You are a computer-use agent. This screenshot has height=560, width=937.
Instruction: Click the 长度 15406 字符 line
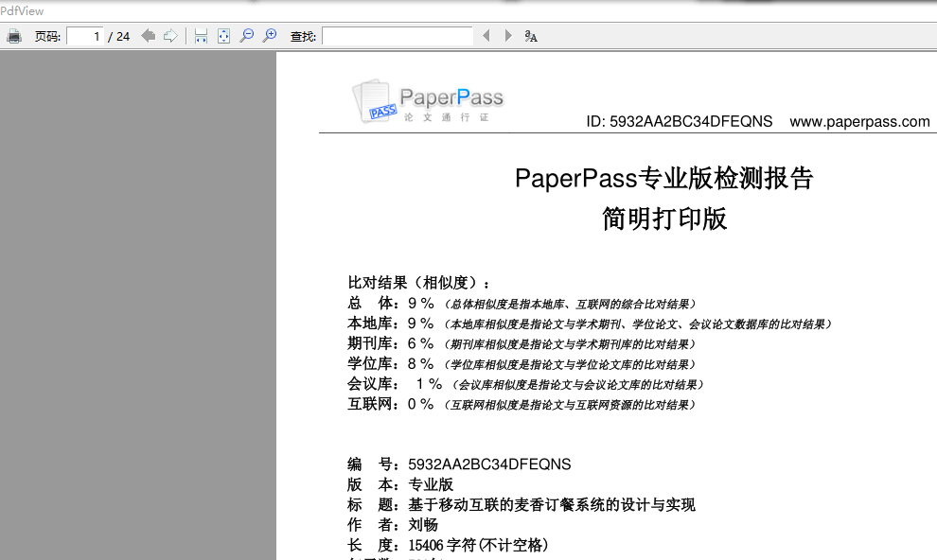pos(449,546)
